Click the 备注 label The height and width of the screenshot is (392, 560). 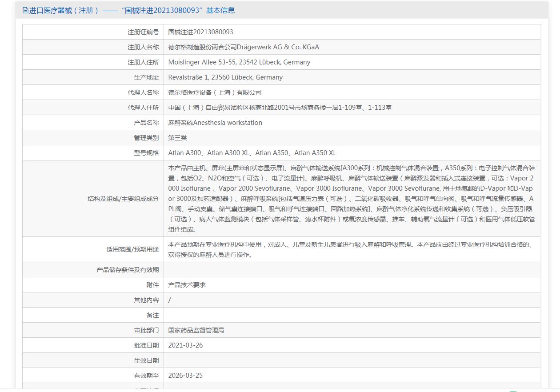coord(152,315)
